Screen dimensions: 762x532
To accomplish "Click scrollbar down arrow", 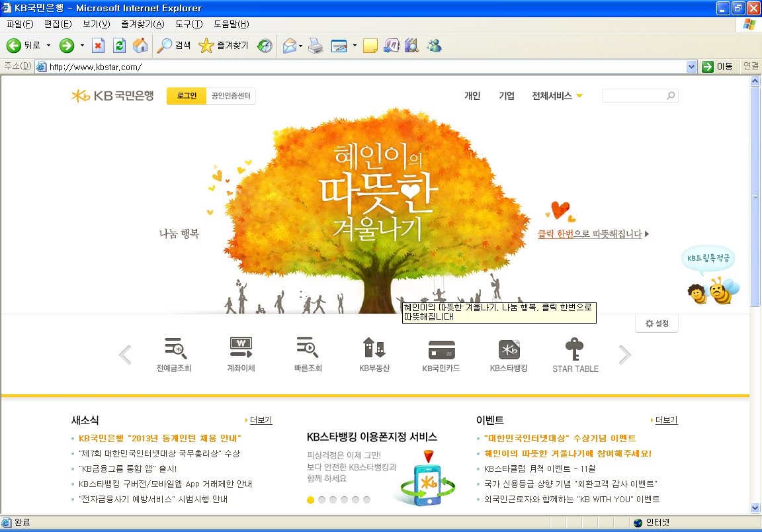I will point(755,508).
